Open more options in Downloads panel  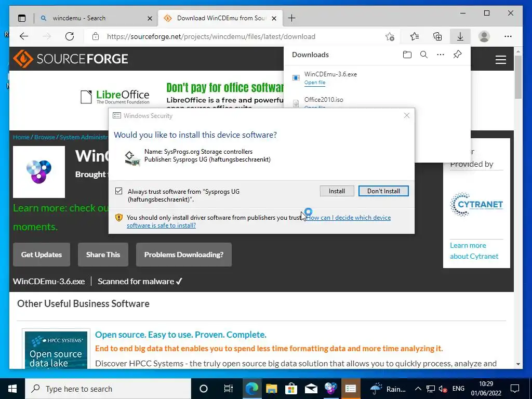click(x=441, y=55)
